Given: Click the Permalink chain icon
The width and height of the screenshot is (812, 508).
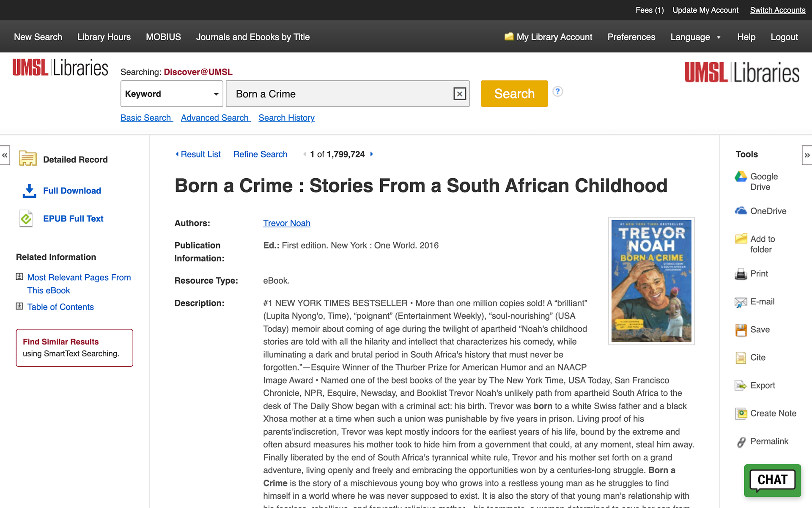Looking at the screenshot, I should coord(741,442).
